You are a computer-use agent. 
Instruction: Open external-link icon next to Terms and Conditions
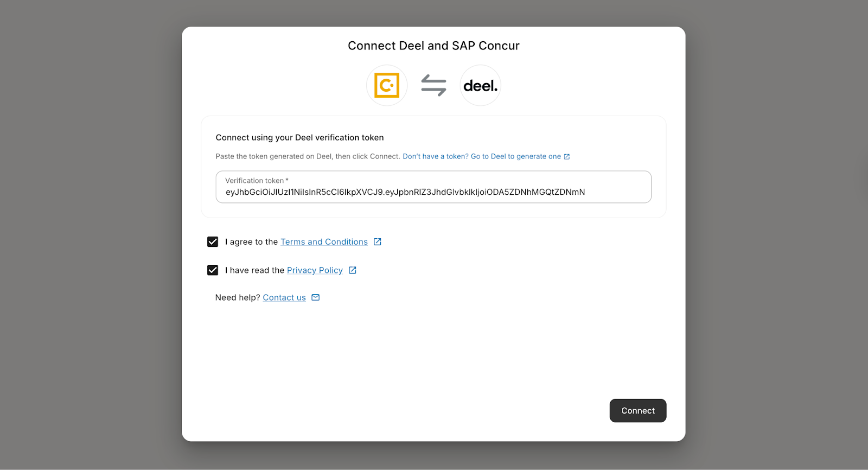[x=378, y=242]
